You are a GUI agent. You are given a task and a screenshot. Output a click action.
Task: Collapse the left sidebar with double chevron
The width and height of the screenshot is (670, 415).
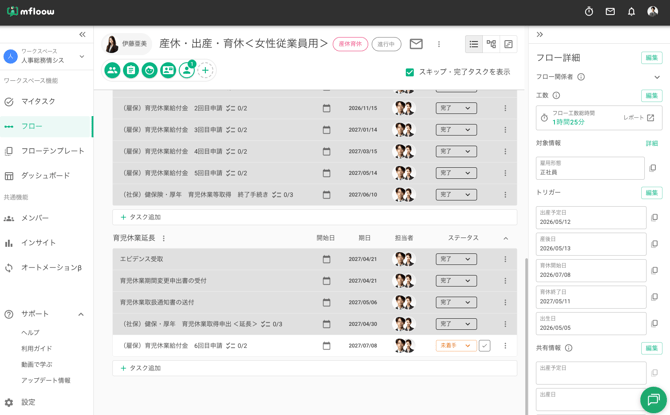pyautogui.click(x=82, y=34)
